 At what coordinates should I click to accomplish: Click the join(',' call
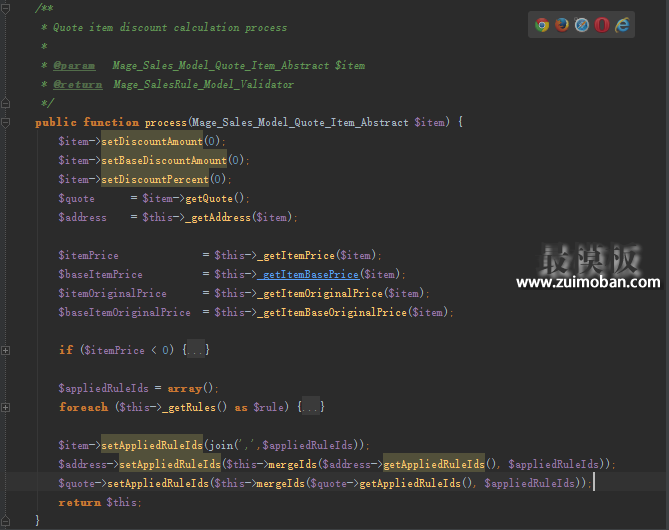pyautogui.click(x=234, y=446)
